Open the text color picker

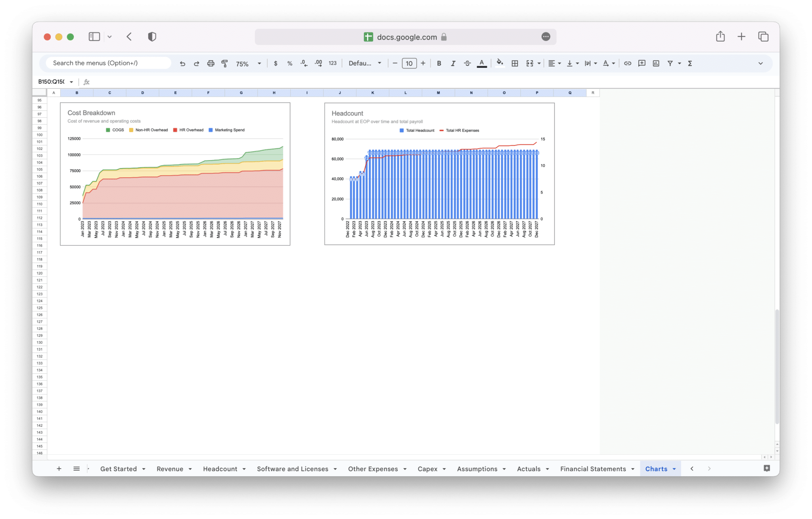[x=482, y=63]
